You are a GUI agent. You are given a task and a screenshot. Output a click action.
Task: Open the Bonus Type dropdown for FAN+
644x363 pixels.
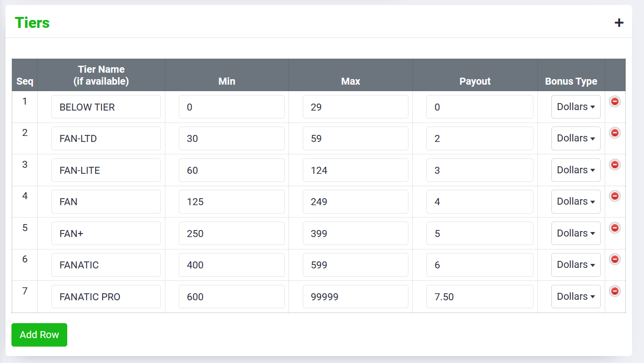[575, 234]
